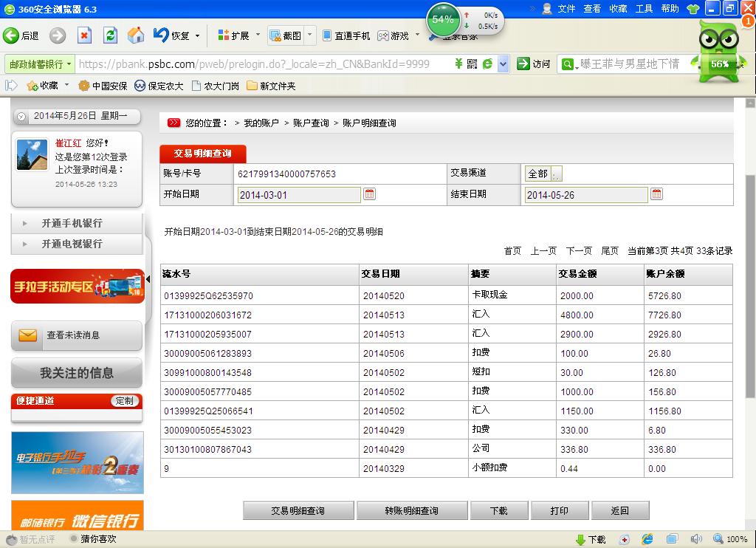
Task: Select the 交易明细查询 tab
Action: tap(203, 154)
